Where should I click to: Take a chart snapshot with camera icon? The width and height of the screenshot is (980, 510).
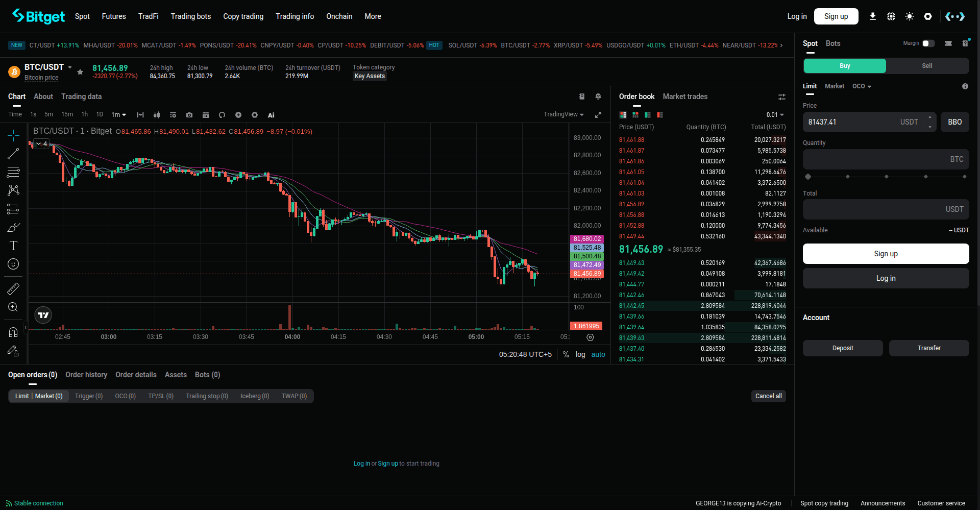pos(189,115)
